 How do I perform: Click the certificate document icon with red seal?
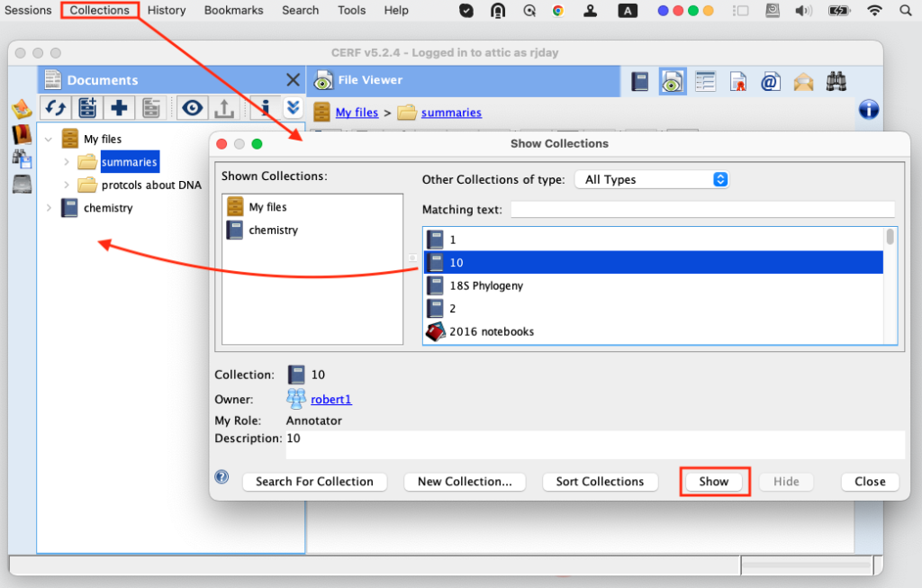pos(737,82)
